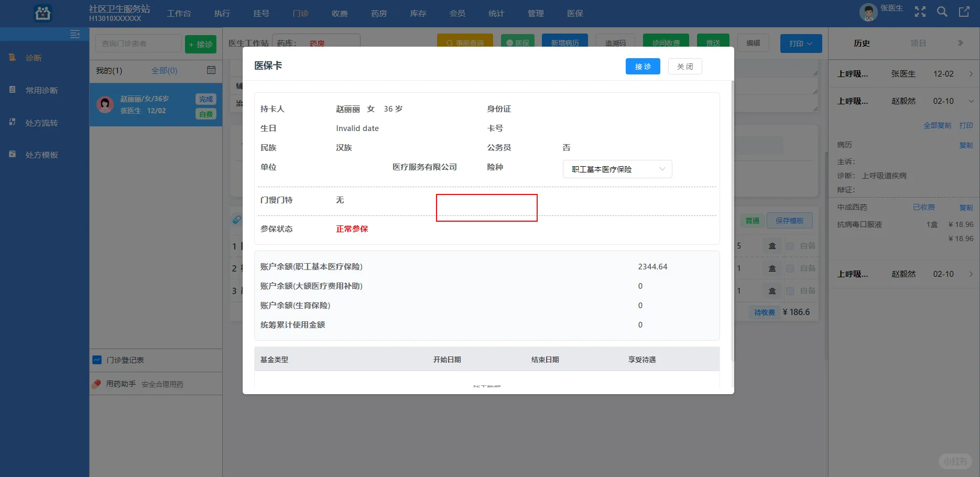Click the 接诊 button in the 医保卡 dialog

coord(643,66)
